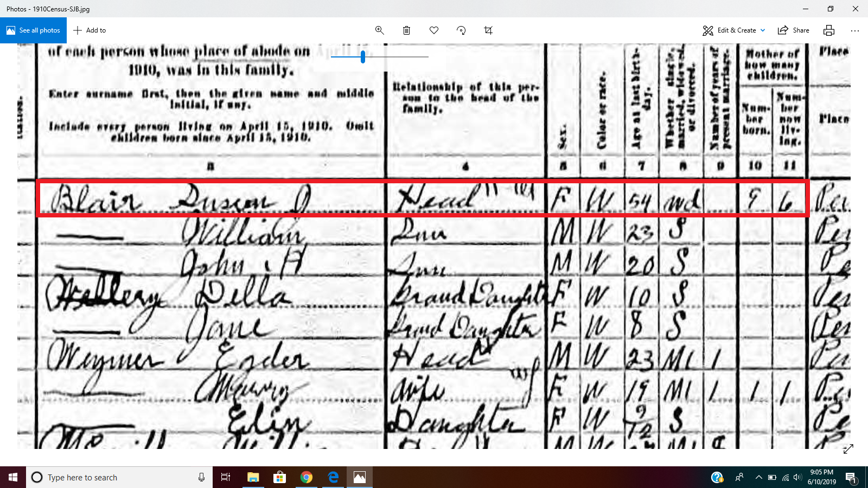
Task: Go to See all photos
Action: click(x=33, y=30)
